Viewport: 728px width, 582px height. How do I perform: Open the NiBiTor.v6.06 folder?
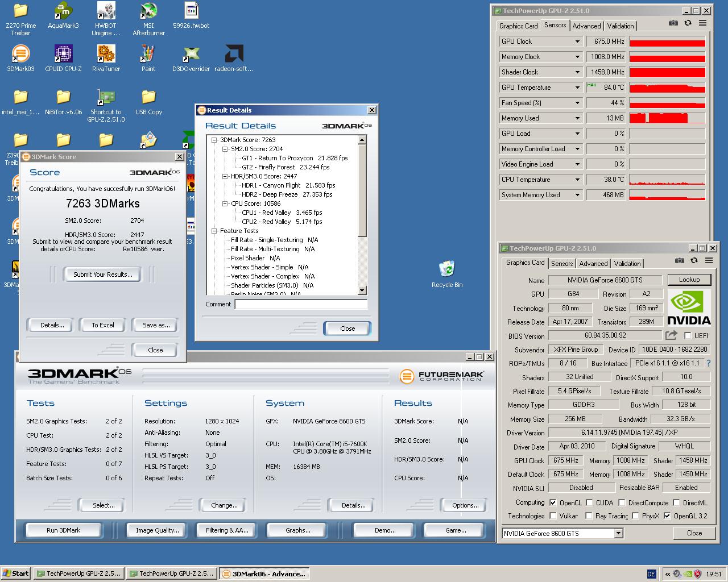(63, 102)
